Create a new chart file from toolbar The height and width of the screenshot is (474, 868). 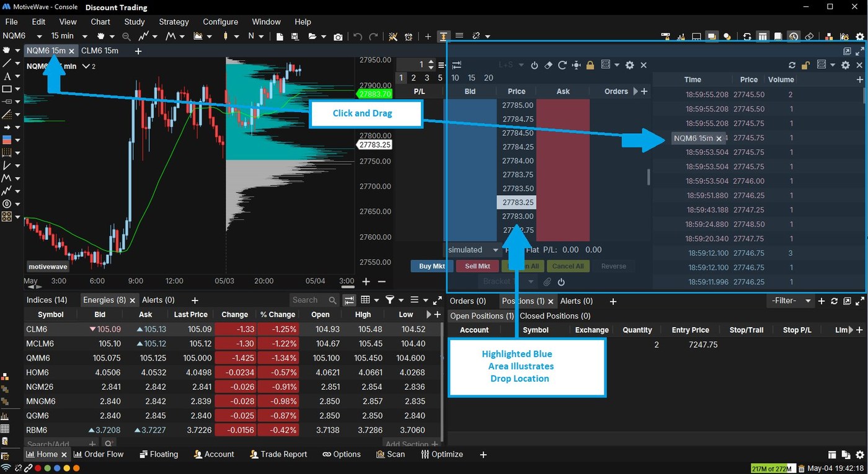coord(280,37)
